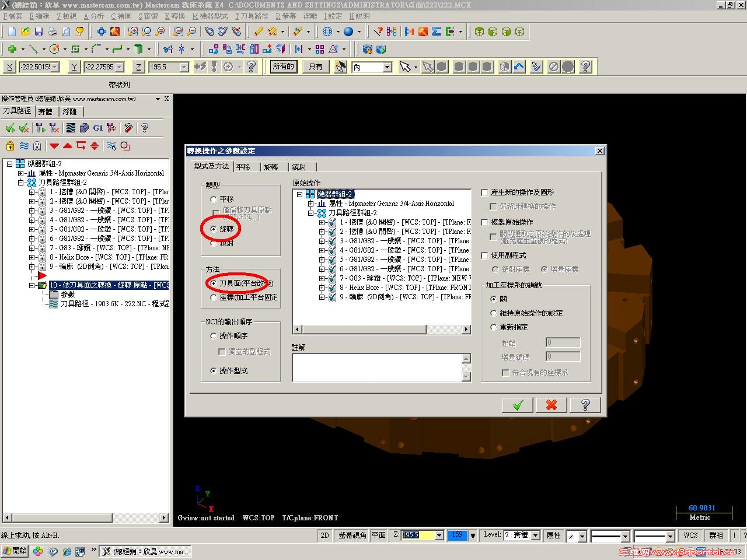This screenshot has width=747, height=560.
Task: Click the blue 159 color swatch
Action: [x=458, y=535]
